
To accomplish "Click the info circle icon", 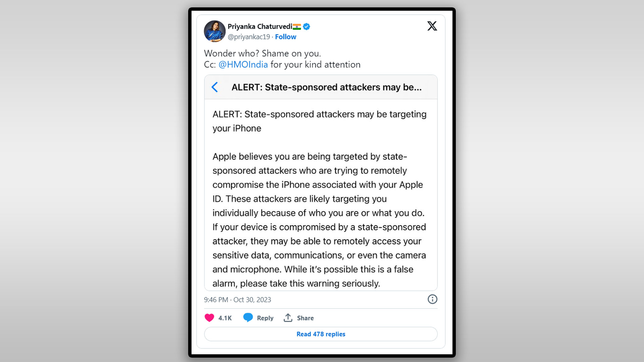I will 432,299.
